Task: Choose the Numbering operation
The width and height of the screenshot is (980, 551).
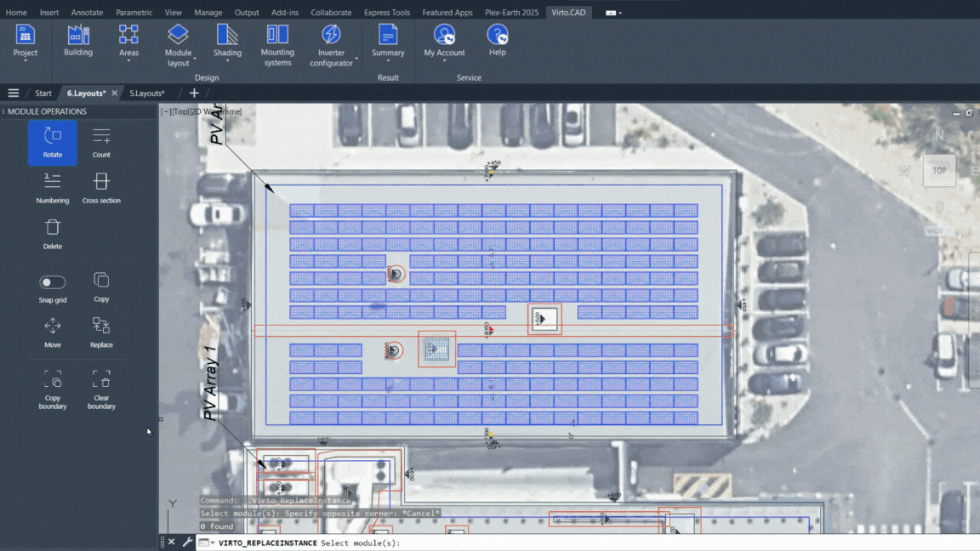Action: 53,189
